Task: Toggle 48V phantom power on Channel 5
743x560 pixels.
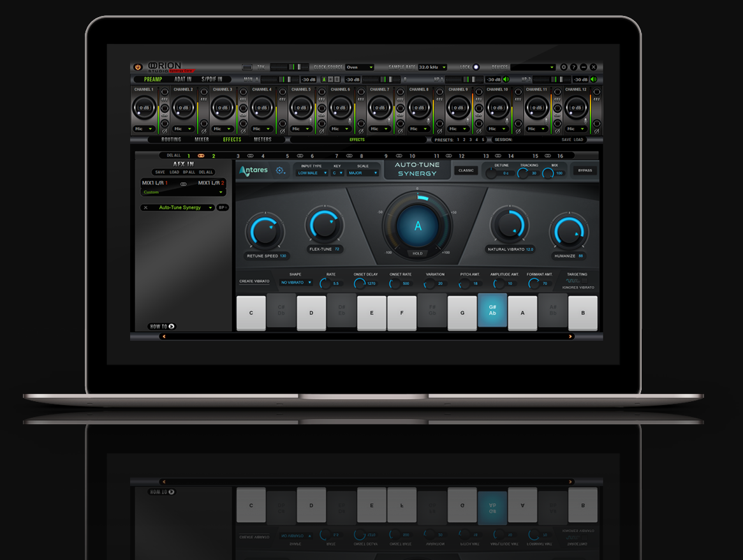Action: (321, 92)
